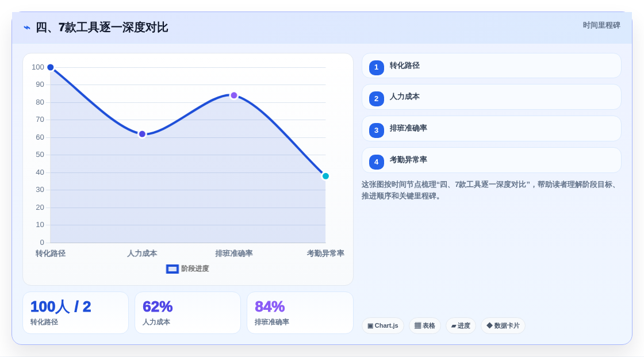Viewport: 644px width, 357px height.
Task: Select the 转化路径 data point at 100
Action: coord(51,67)
